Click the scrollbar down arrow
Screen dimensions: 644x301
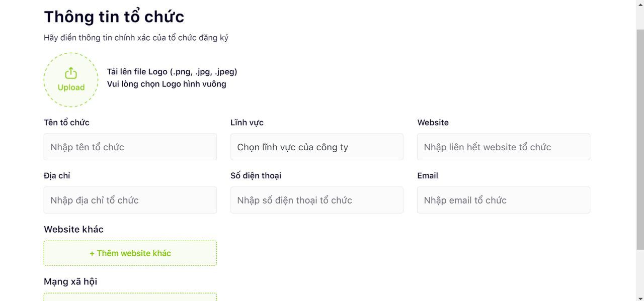pos(640,297)
